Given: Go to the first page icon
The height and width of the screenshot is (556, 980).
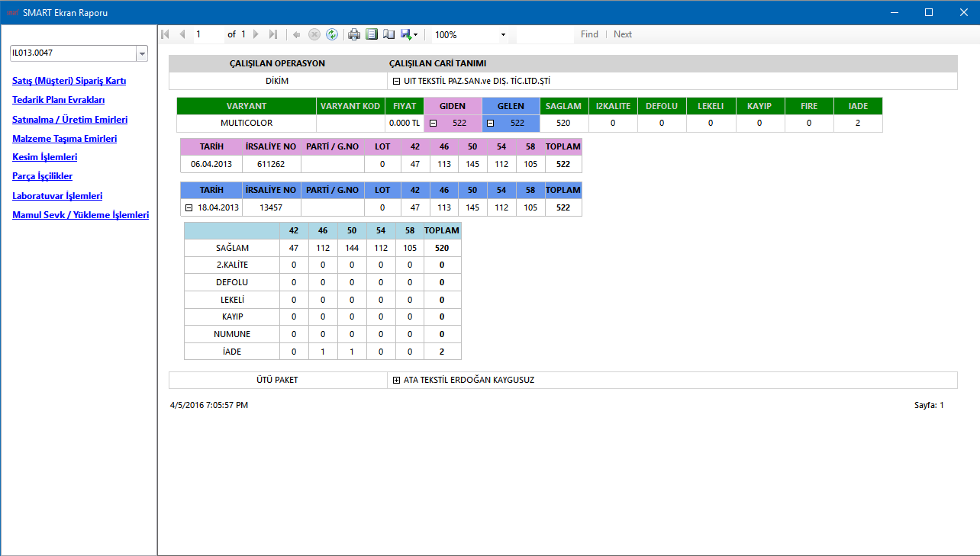Looking at the screenshot, I should (x=166, y=34).
